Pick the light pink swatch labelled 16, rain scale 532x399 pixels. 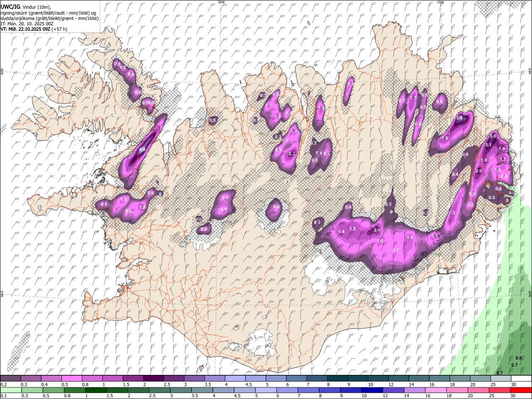pyautogui.click(x=436, y=390)
